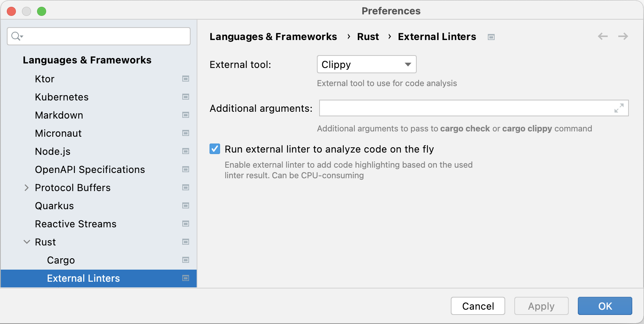Viewport: 644px width, 324px height.
Task: Collapse the Rust settings node
Action: (x=26, y=242)
